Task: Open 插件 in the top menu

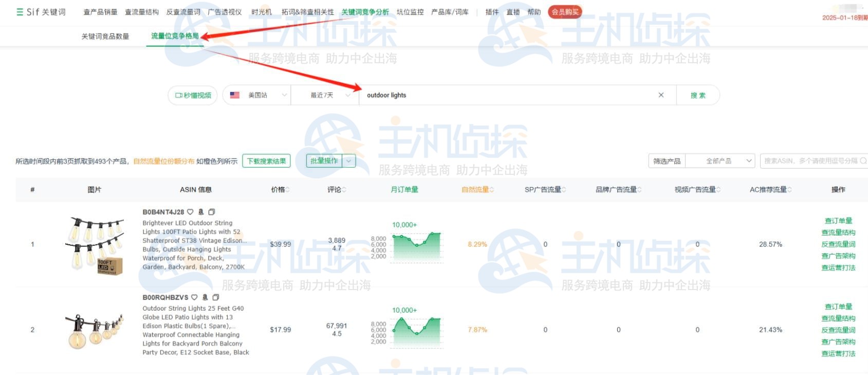Action: coord(492,12)
